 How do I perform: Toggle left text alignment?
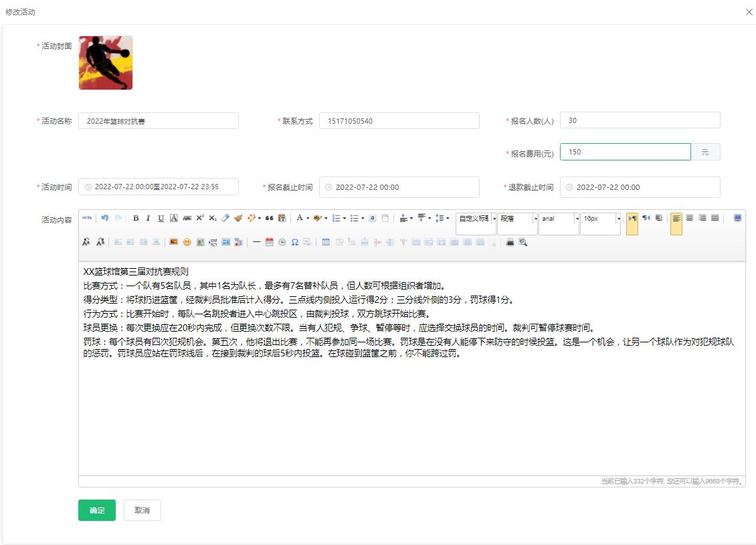676,219
